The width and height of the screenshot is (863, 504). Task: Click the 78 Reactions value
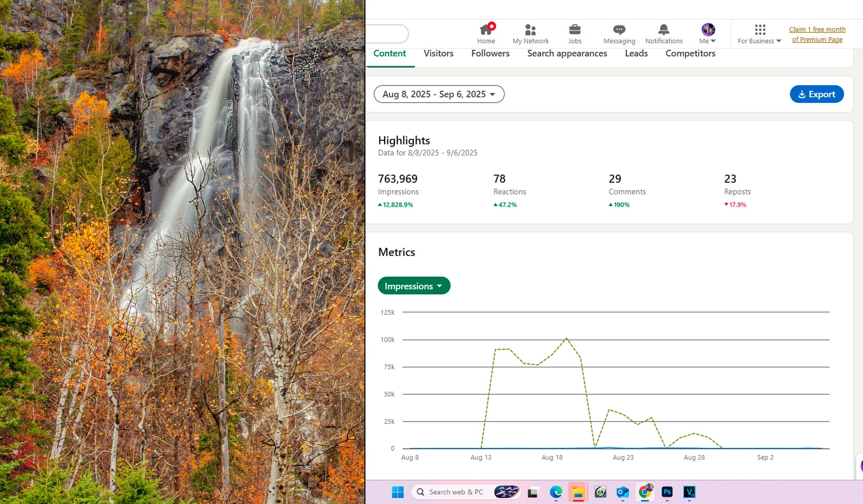(x=499, y=179)
